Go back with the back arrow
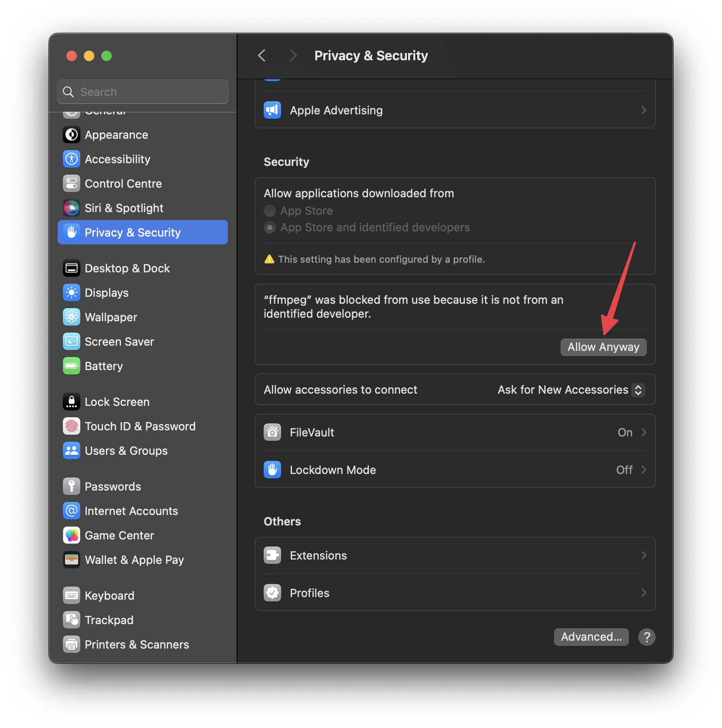This screenshot has width=722, height=728. [x=262, y=55]
